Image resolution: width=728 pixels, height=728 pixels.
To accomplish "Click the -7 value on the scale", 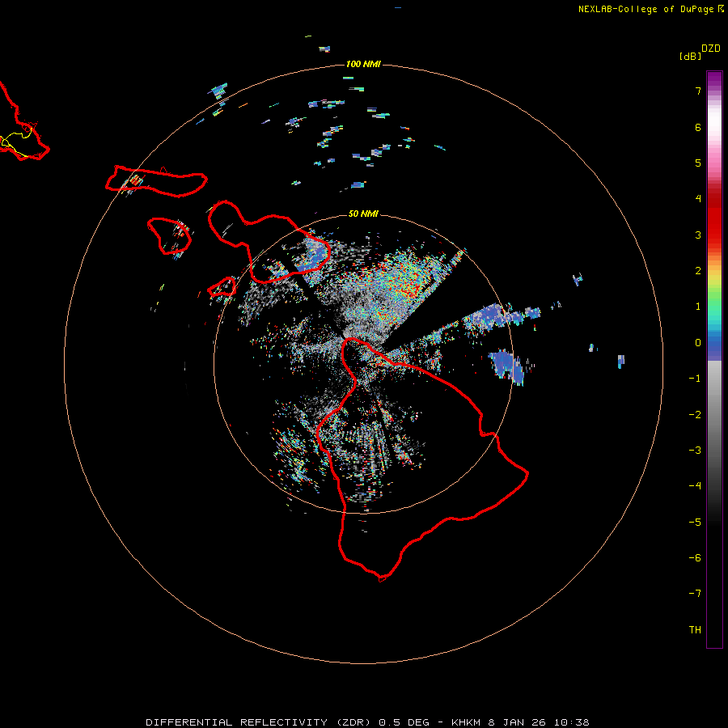I will tap(695, 594).
